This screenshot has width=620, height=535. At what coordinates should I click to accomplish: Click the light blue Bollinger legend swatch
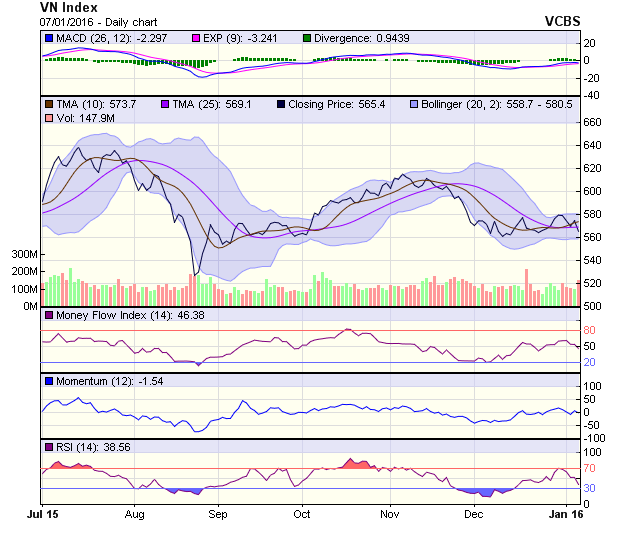tap(415, 104)
